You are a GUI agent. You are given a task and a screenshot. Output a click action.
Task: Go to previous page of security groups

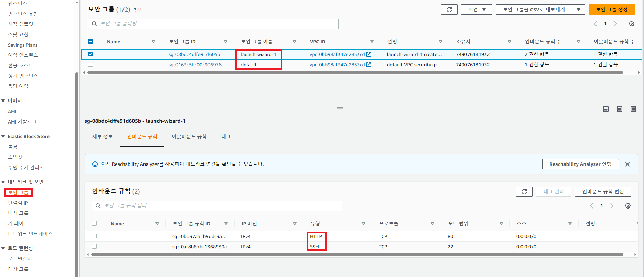pos(595,24)
